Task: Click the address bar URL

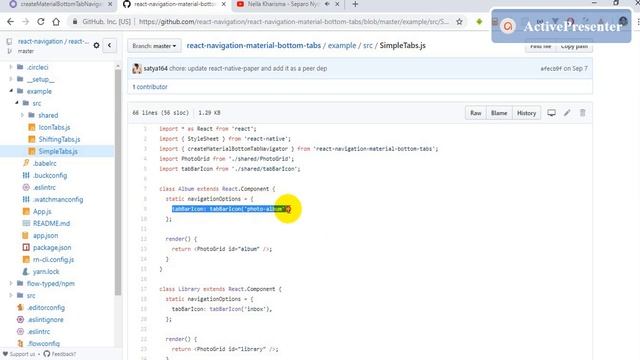Action: (x=293, y=22)
